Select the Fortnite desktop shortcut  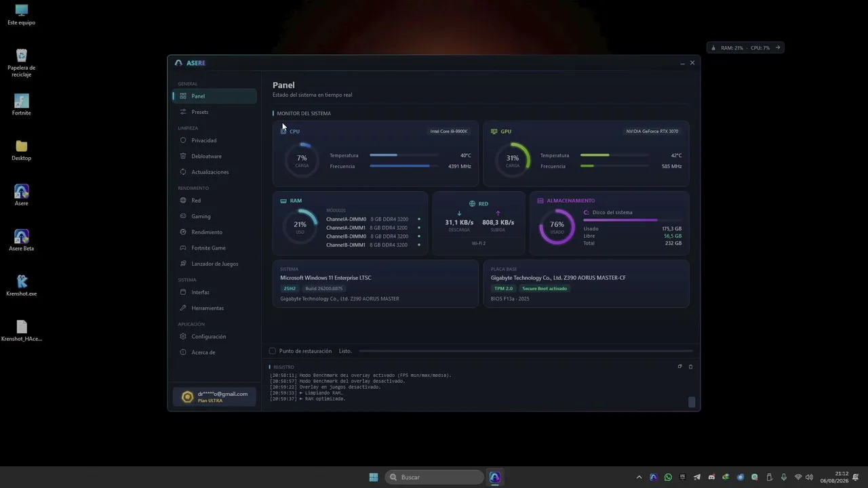[22, 105]
